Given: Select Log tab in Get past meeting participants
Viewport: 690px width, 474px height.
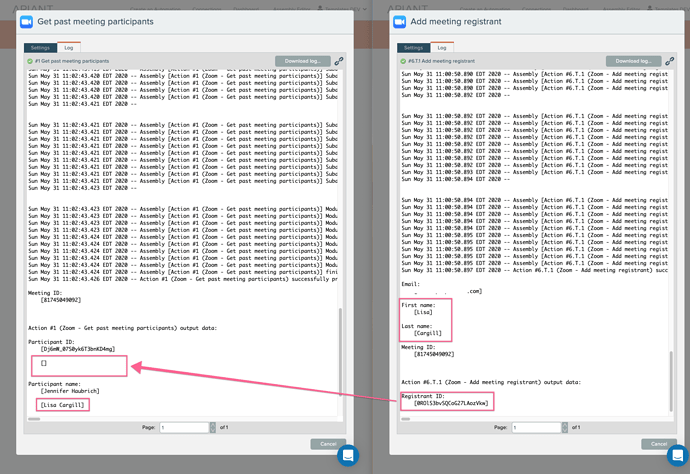Looking at the screenshot, I should click(x=69, y=47).
